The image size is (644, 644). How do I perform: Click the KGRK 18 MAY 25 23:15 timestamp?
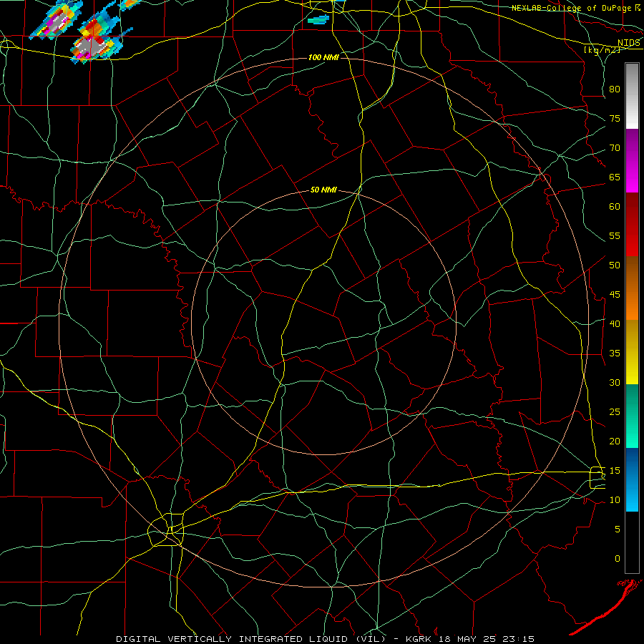point(470,639)
